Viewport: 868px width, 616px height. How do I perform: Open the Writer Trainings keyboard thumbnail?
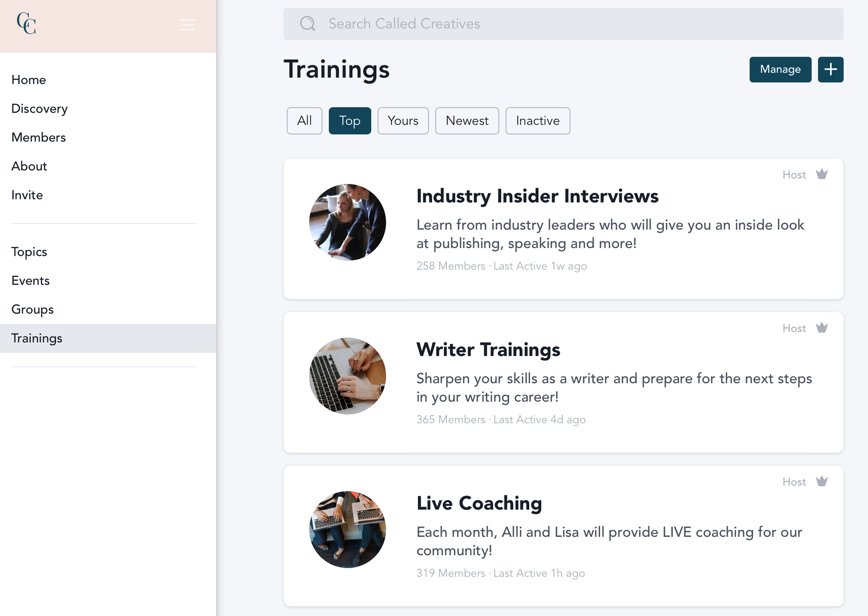pyautogui.click(x=347, y=376)
